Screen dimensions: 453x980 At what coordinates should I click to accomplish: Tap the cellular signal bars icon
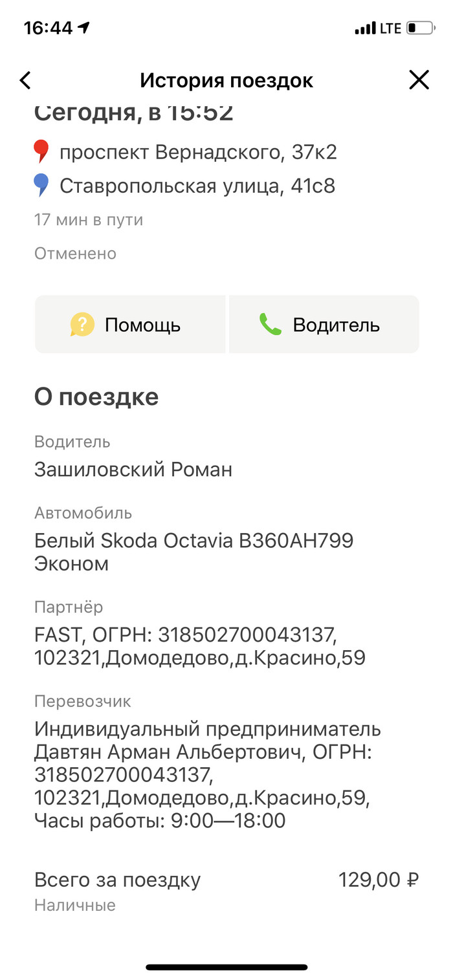tap(365, 28)
